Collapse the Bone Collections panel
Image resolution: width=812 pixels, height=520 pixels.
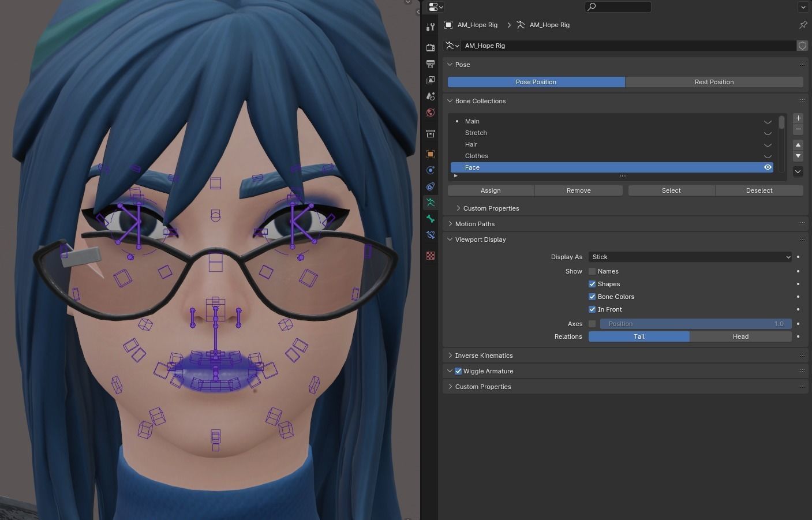click(x=450, y=101)
